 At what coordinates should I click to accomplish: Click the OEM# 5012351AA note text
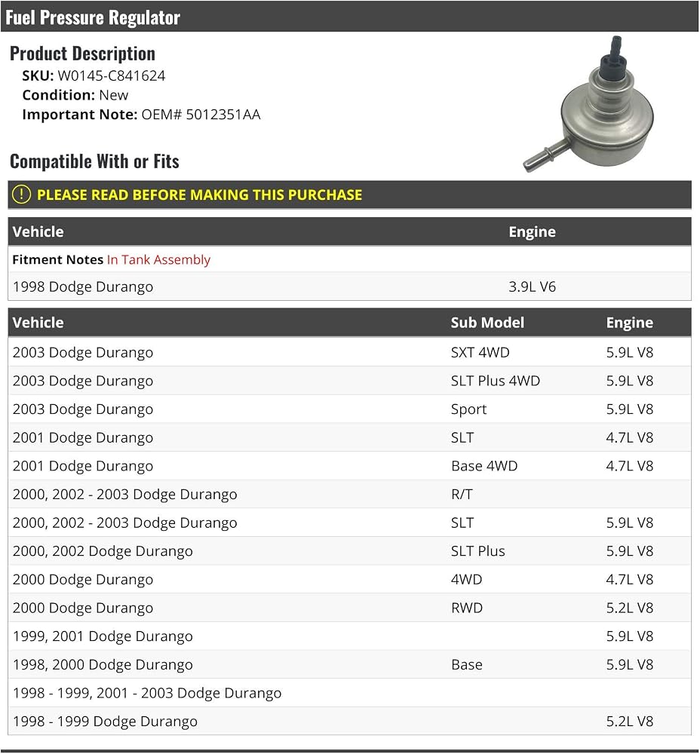(201, 115)
